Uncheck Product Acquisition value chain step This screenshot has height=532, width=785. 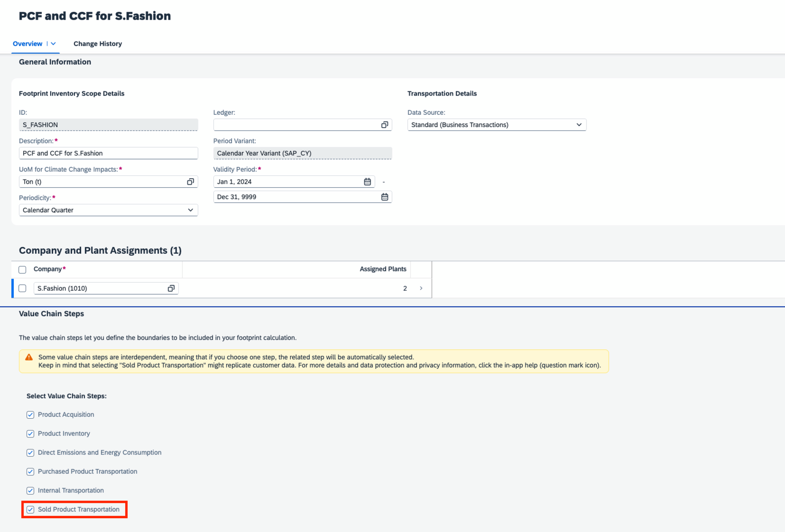click(x=31, y=415)
